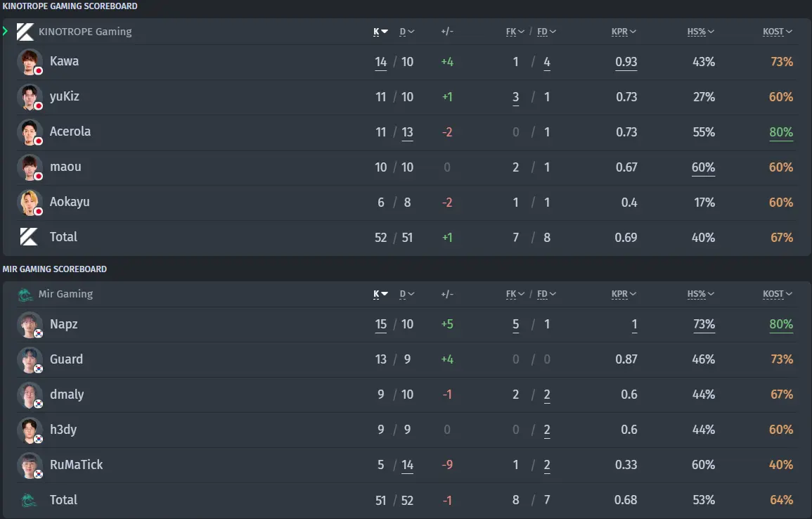
Task: Open yuKiz's player avatar
Action: tap(30, 97)
